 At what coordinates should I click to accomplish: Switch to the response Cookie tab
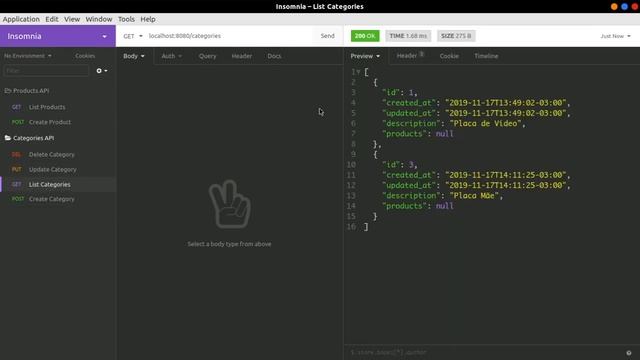449,56
